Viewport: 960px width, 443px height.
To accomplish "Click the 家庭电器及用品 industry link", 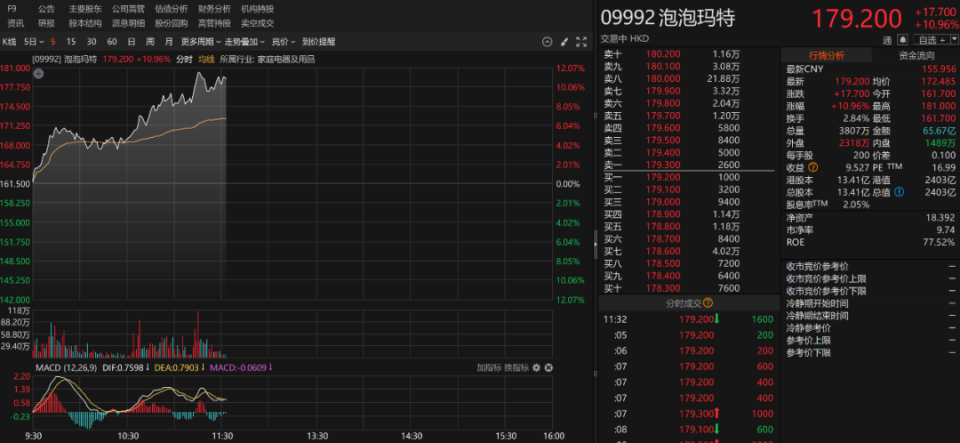I will point(286,60).
